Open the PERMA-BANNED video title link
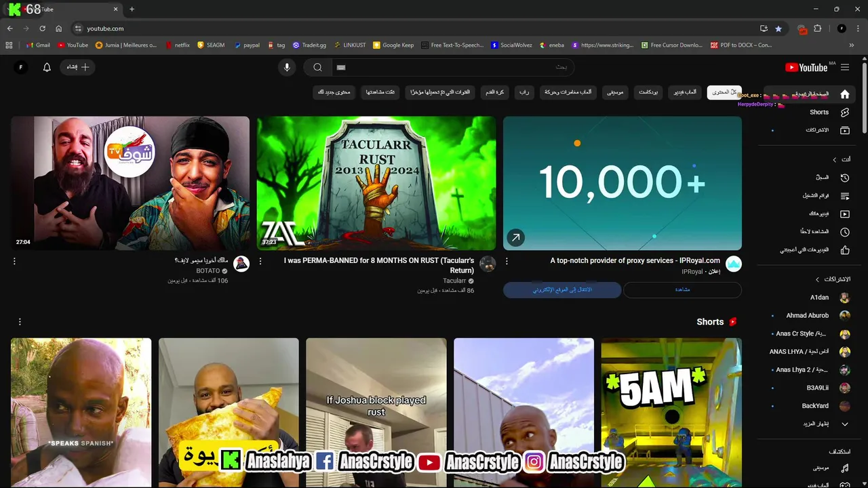The height and width of the screenshot is (488, 868). click(x=379, y=265)
